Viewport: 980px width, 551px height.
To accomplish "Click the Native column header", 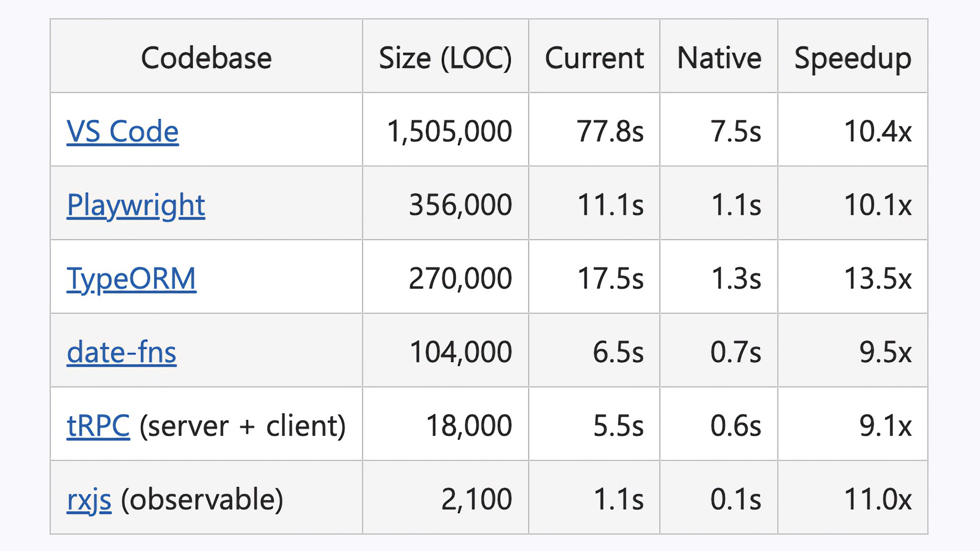I will coord(719,56).
